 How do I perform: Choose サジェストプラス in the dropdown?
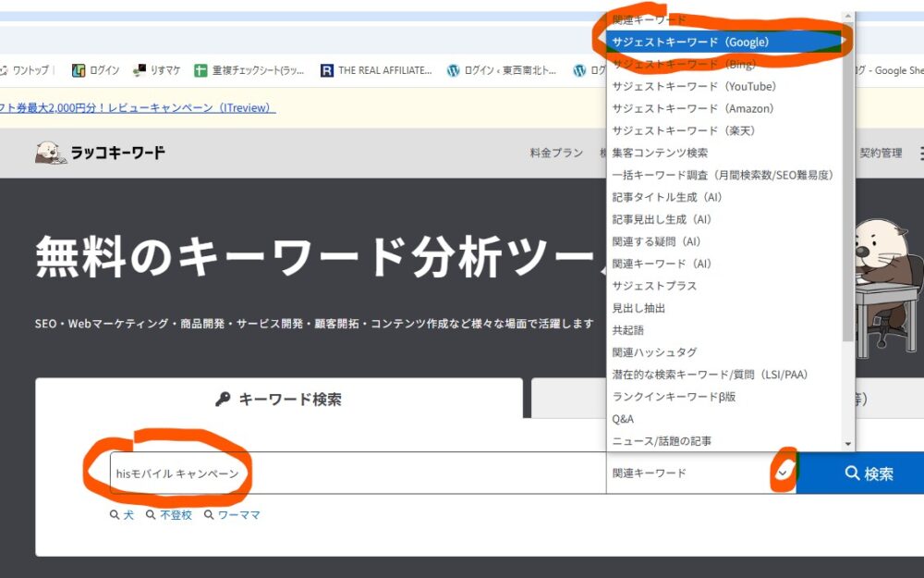pyautogui.click(x=724, y=286)
